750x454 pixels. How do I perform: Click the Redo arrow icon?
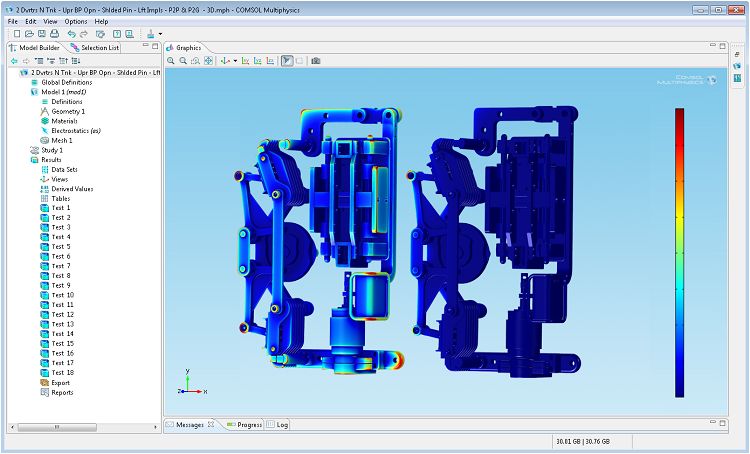[x=84, y=34]
